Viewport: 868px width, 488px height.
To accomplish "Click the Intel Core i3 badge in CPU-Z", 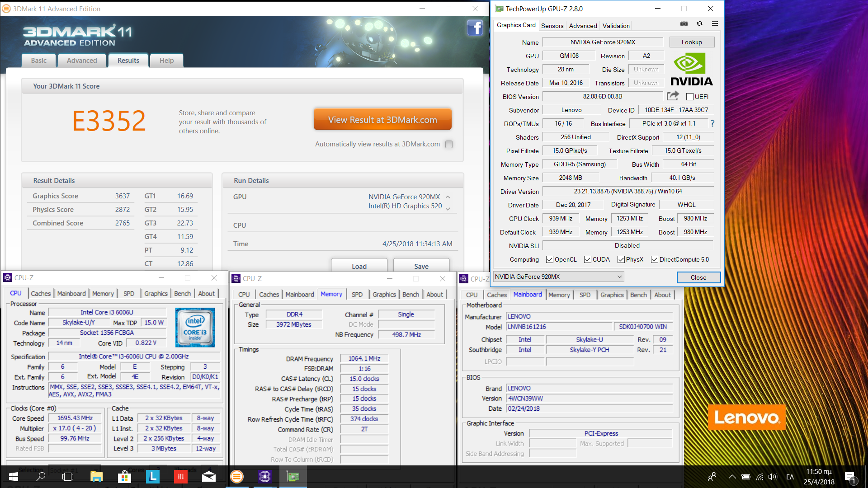I will pyautogui.click(x=195, y=327).
